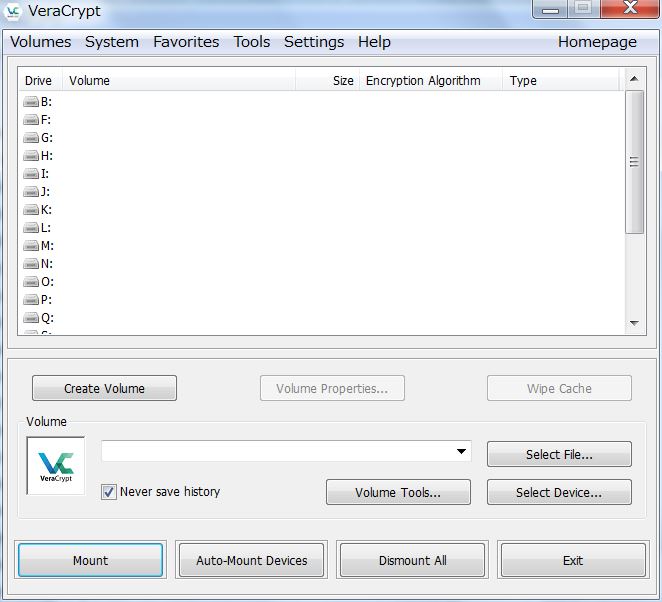
Task: Click the scrollbar up arrow
Action: click(634, 79)
